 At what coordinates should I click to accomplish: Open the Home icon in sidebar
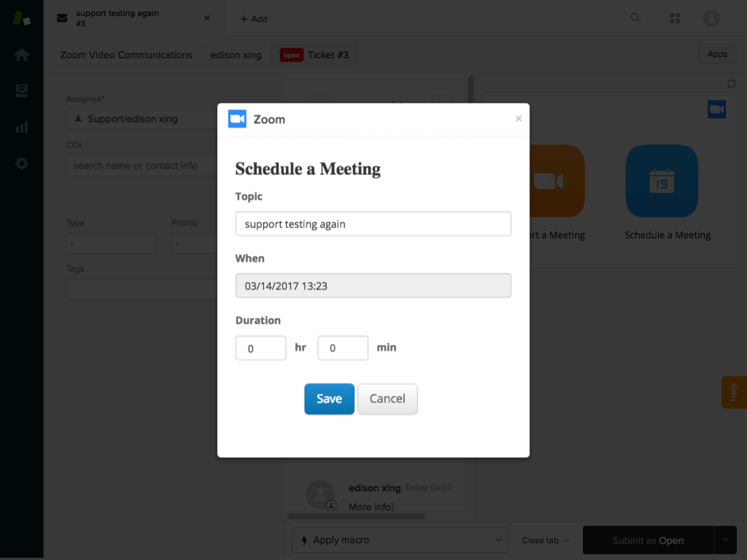click(x=22, y=55)
